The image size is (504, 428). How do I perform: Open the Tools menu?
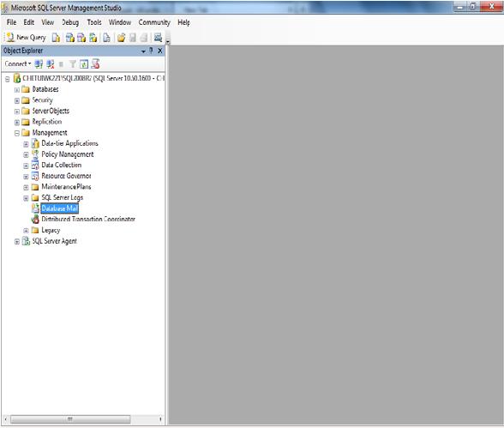pyautogui.click(x=94, y=22)
